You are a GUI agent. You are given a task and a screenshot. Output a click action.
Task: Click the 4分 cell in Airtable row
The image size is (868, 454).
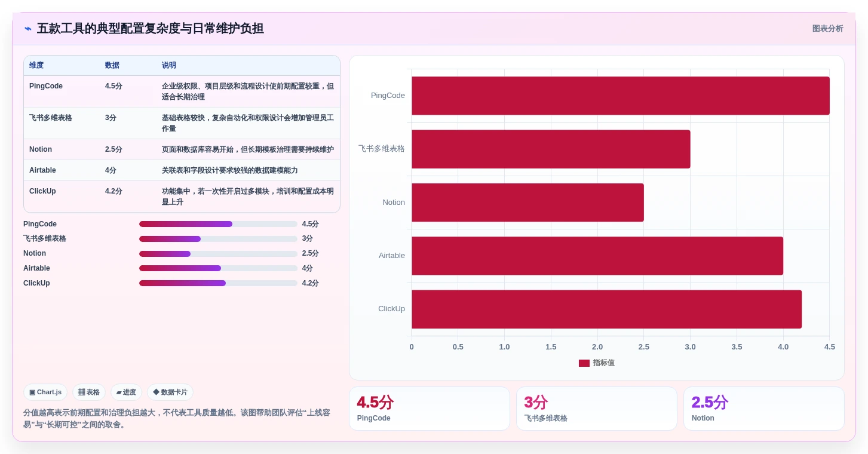(x=111, y=170)
